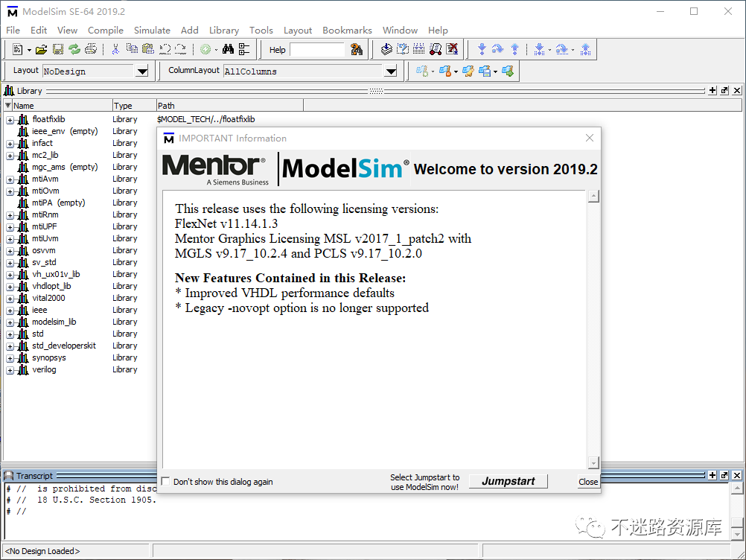Click the Cut scissors icon
746x560 pixels.
pos(115,49)
